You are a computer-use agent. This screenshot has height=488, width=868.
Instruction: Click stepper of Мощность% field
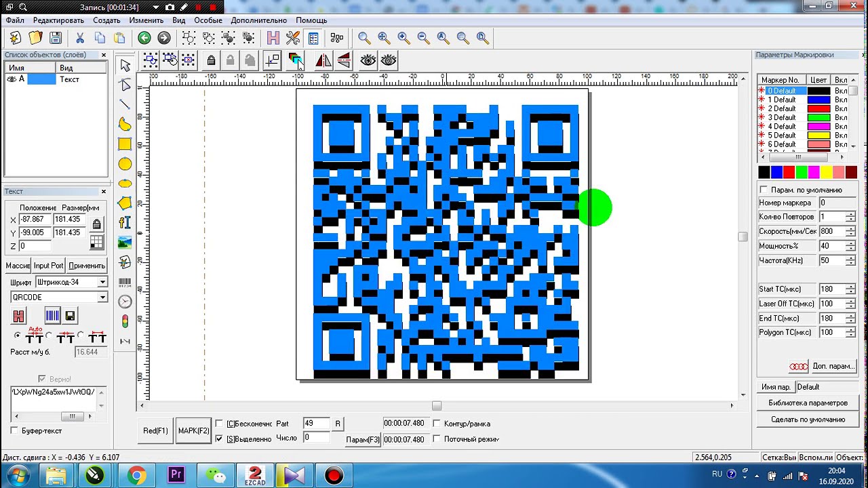coord(850,246)
